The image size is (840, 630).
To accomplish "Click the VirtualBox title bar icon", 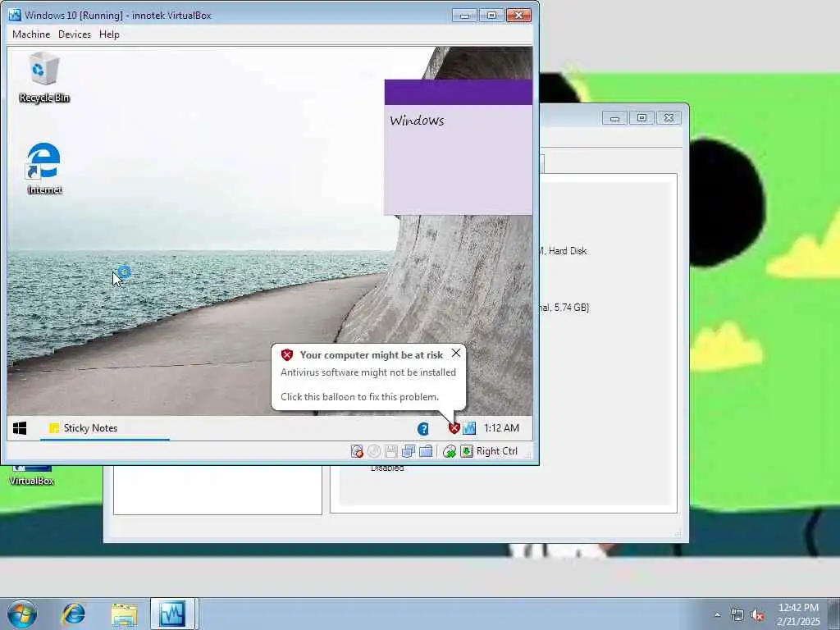I will point(15,15).
